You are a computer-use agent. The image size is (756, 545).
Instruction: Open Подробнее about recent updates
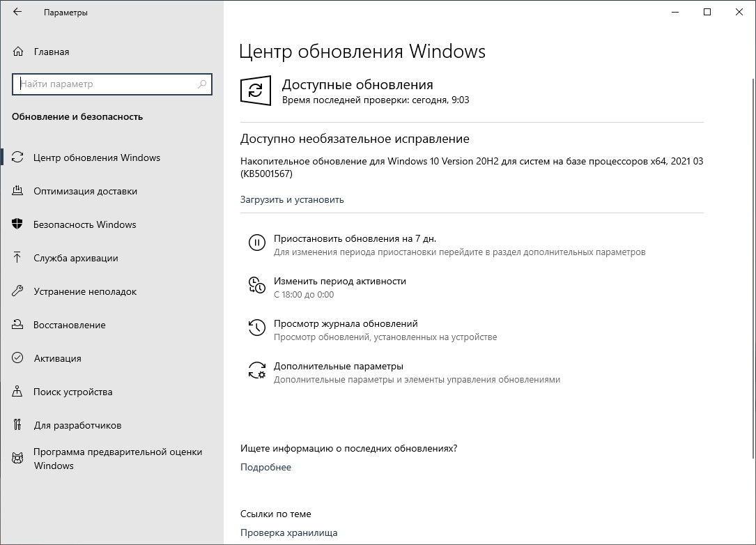265,467
